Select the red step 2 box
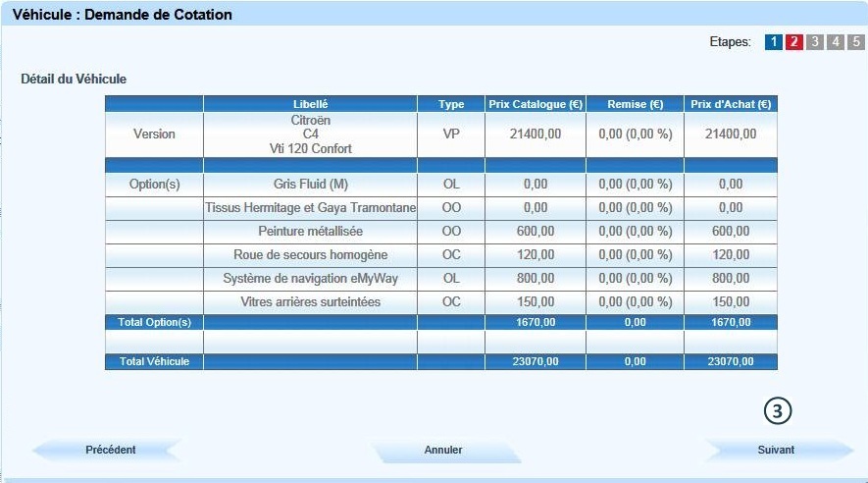The width and height of the screenshot is (868, 483). click(x=794, y=42)
